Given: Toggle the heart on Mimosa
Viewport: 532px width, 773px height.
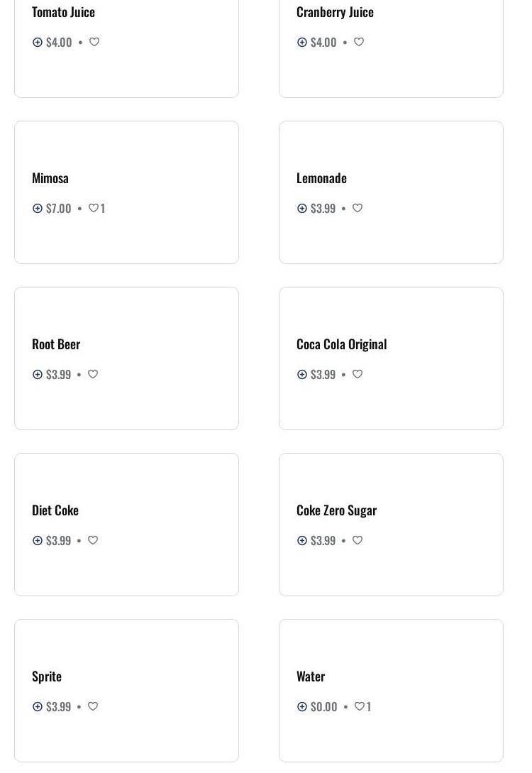Looking at the screenshot, I should point(93,208).
